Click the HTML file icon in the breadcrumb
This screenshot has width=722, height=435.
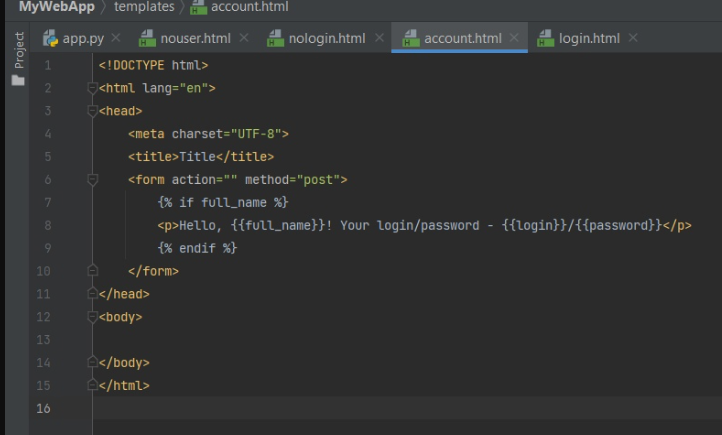(x=198, y=7)
